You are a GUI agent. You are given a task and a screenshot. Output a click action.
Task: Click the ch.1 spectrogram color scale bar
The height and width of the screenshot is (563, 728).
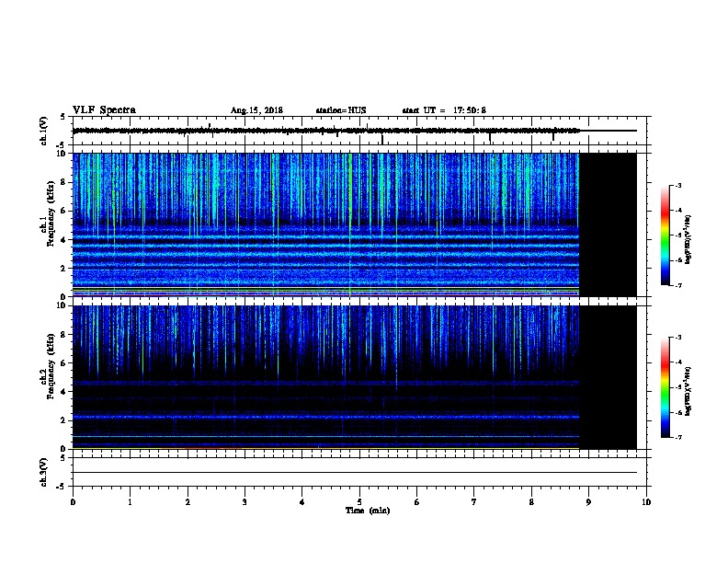click(x=665, y=236)
